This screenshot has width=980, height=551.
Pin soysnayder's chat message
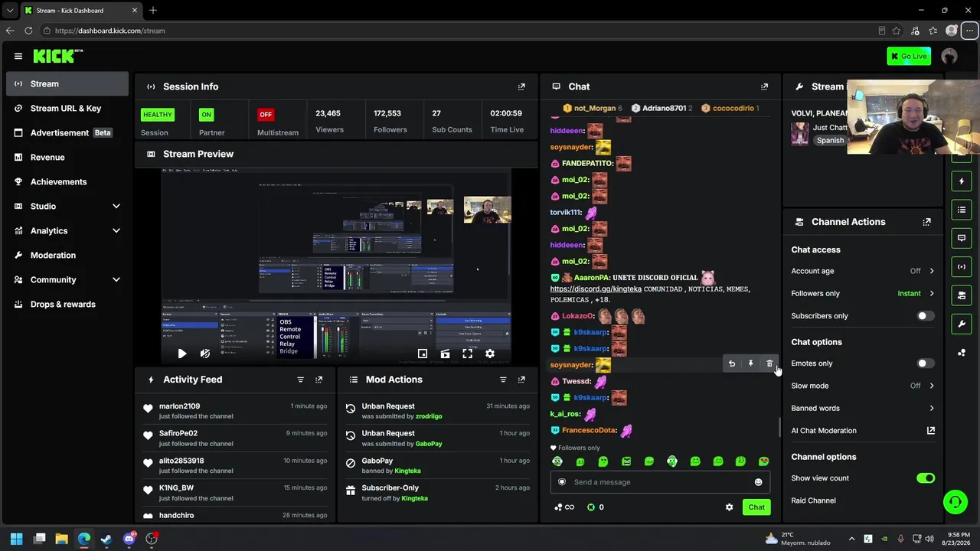coord(750,364)
